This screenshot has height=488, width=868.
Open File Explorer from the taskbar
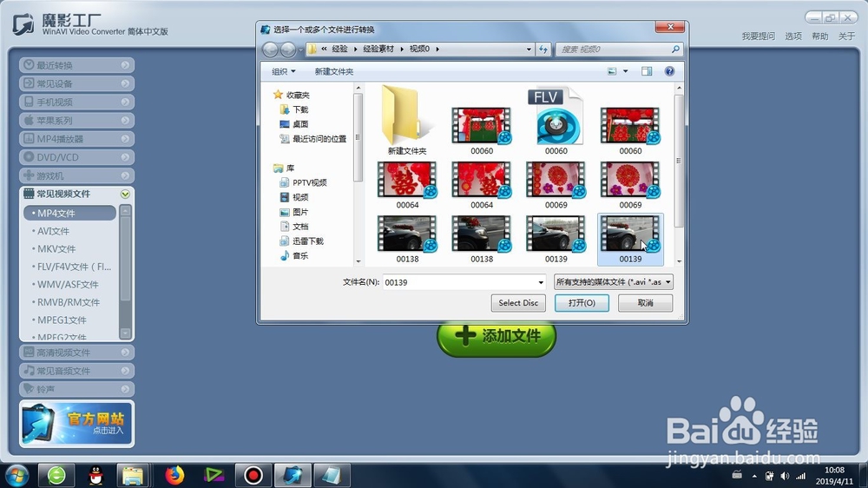coord(133,475)
